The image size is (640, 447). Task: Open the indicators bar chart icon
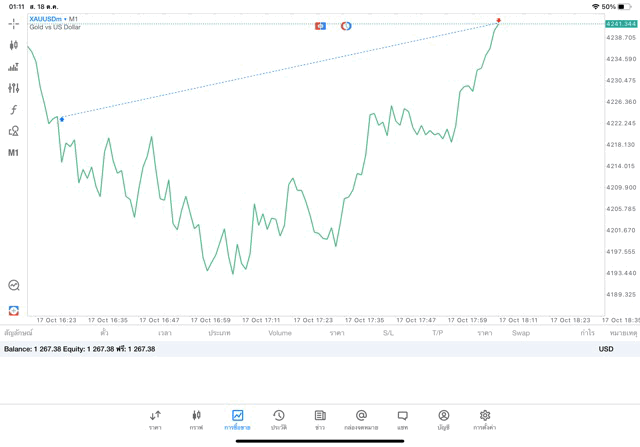[14, 67]
